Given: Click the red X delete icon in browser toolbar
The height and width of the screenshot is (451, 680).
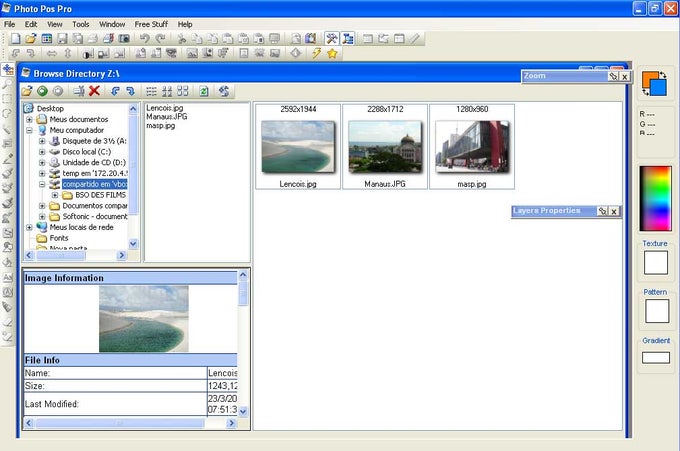Looking at the screenshot, I should (x=94, y=91).
